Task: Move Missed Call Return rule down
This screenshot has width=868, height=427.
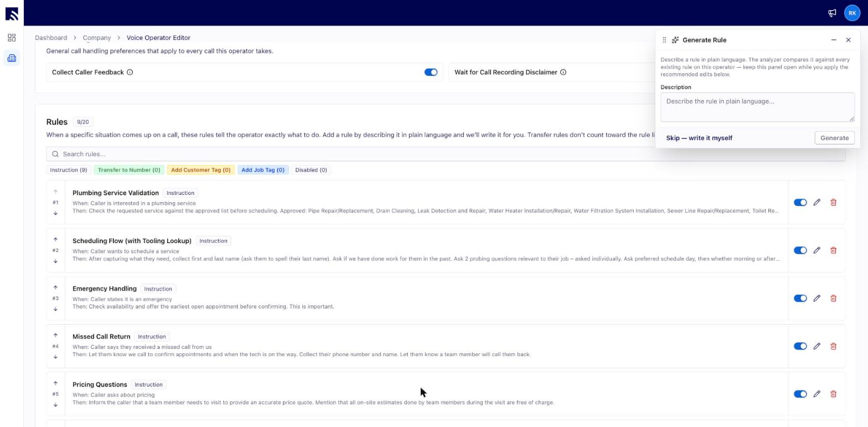Action: click(x=55, y=357)
